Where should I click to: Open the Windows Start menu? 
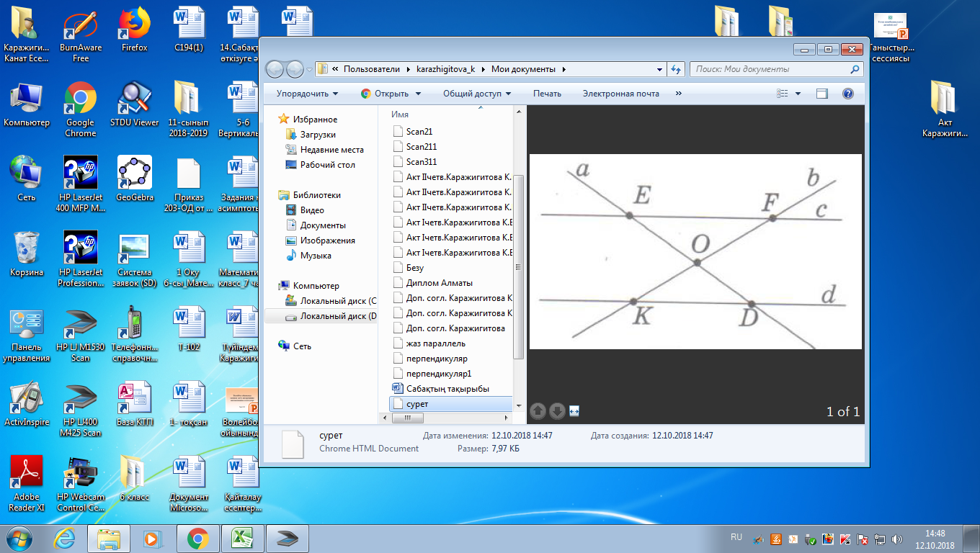click(x=19, y=538)
